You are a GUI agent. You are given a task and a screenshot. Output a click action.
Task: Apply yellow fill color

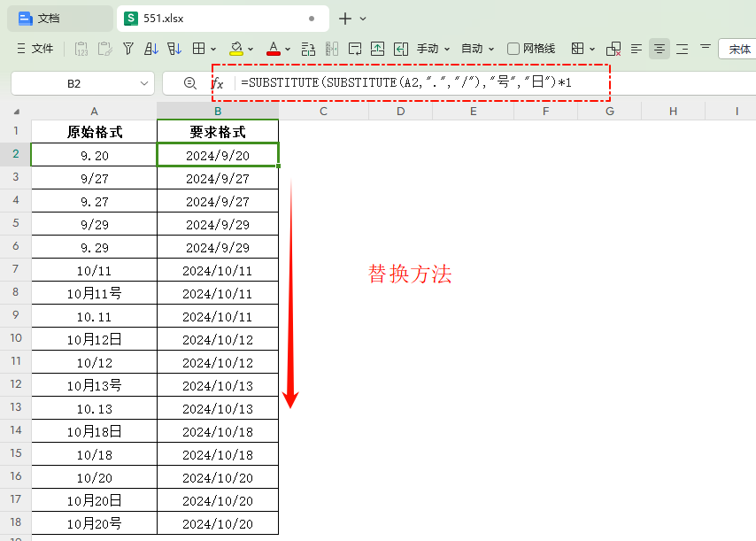(x=236, y=49)
